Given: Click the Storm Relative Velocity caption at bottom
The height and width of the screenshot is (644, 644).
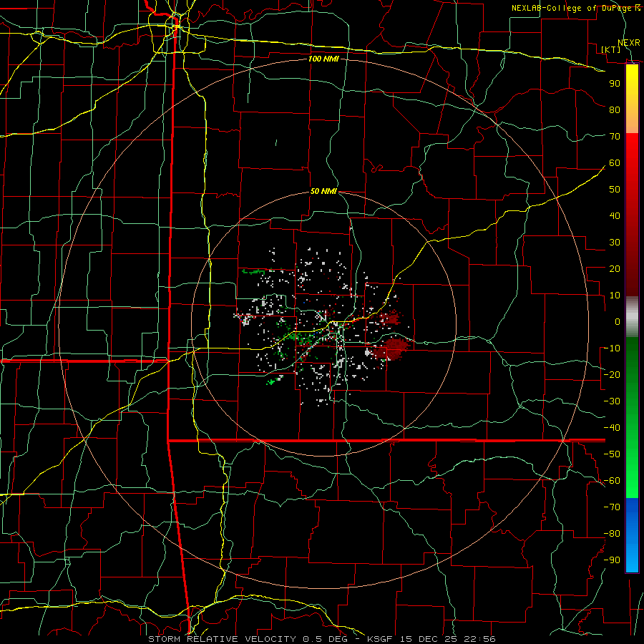Looking at the screenshot, I should 321,639.
